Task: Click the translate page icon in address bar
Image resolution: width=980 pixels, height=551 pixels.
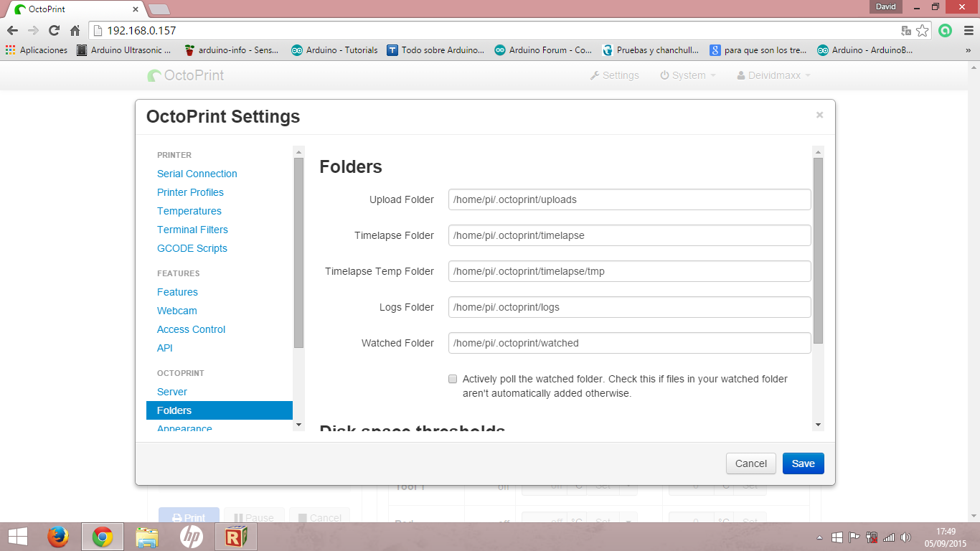Action: 906,31
